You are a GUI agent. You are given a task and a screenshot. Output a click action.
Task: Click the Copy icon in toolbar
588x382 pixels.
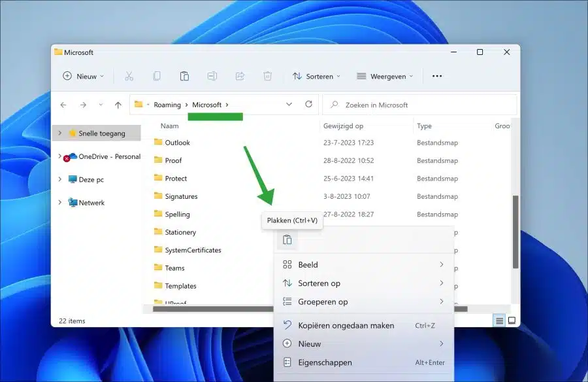tap(157, 77)
